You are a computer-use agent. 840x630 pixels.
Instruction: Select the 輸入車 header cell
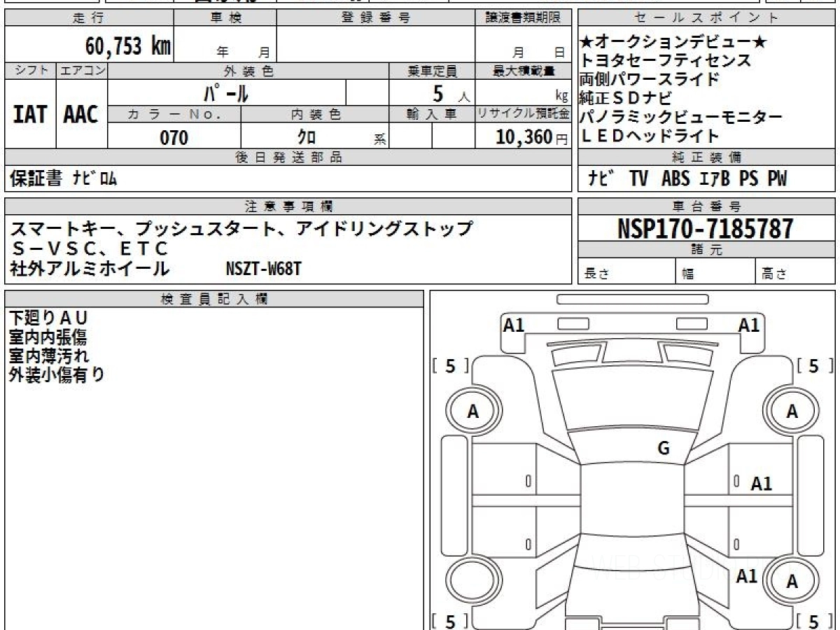coord(432,113)
